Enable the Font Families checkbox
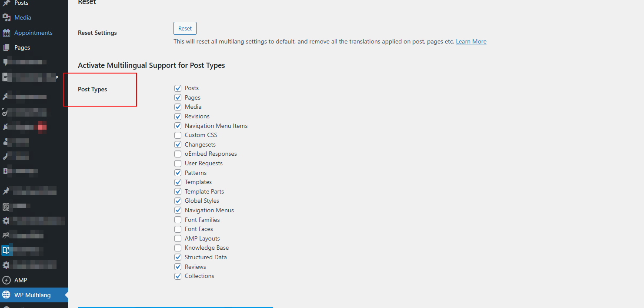The width and height of the screenshot is (644, 308). point(178,220)
